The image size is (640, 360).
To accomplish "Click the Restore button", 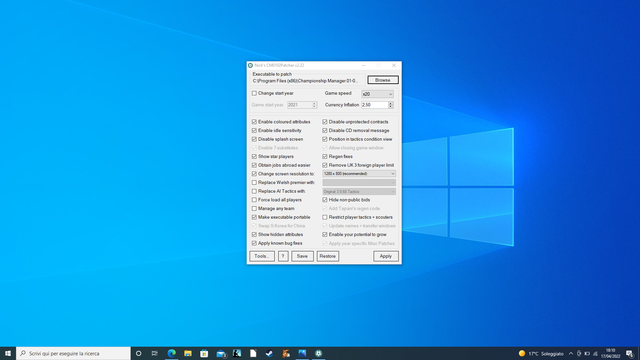I will (328, 256).
